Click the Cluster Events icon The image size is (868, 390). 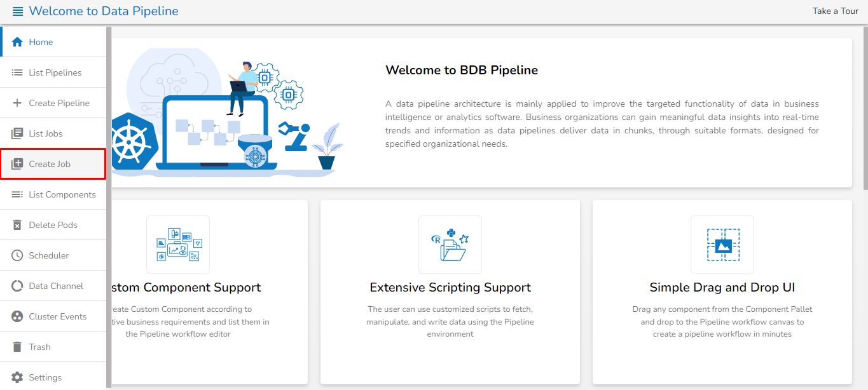17,316
